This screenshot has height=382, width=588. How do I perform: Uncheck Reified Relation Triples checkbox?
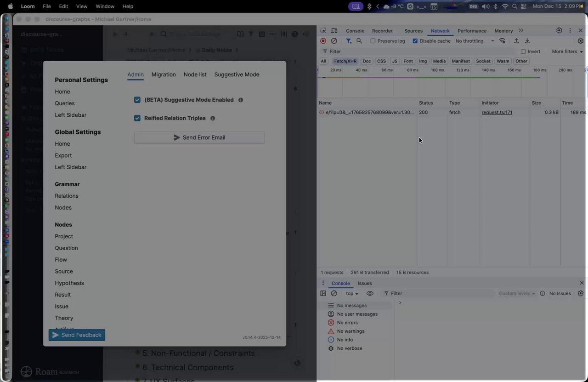click(137, 118)
